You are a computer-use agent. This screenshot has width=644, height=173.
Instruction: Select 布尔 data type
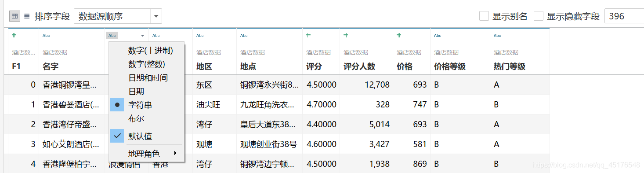pos(146,118)
